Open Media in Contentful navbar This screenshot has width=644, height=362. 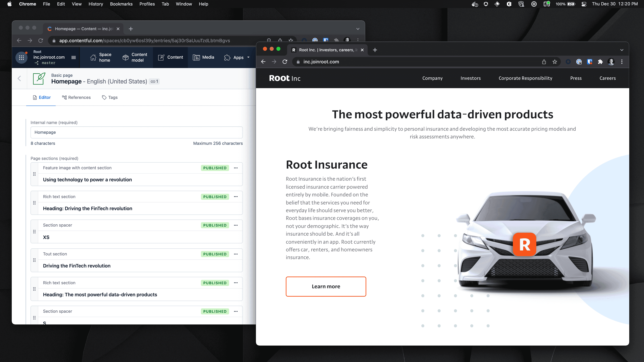coord(203,57)
